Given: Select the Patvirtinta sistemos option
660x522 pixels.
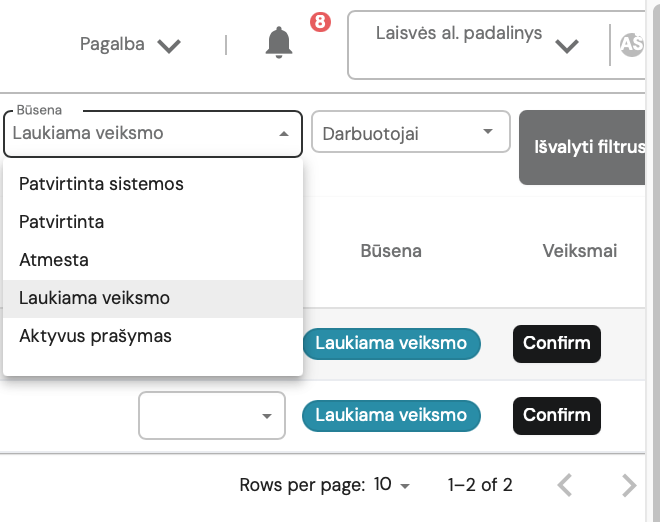Looking at the screenshot, I should pos(101,184).
